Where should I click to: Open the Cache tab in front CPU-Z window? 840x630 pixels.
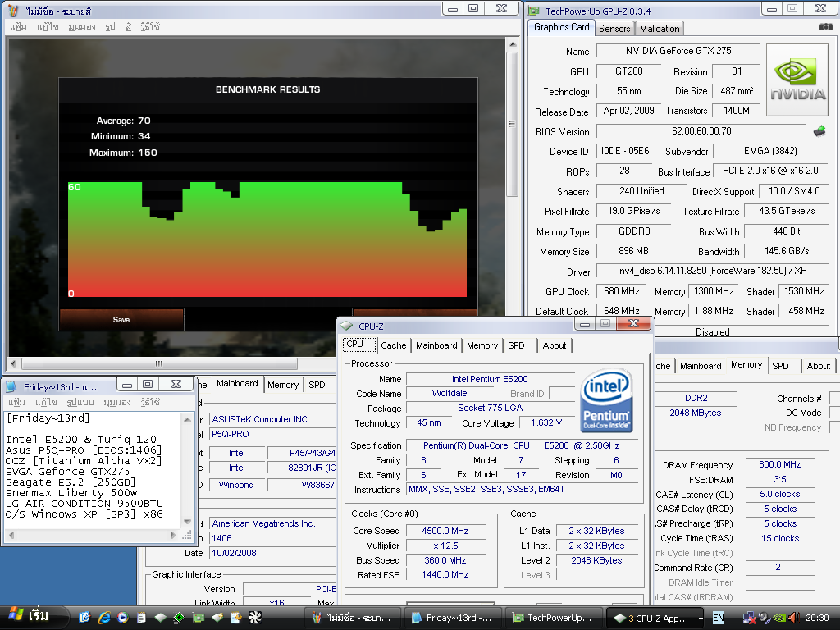click(x=393, y=345)
